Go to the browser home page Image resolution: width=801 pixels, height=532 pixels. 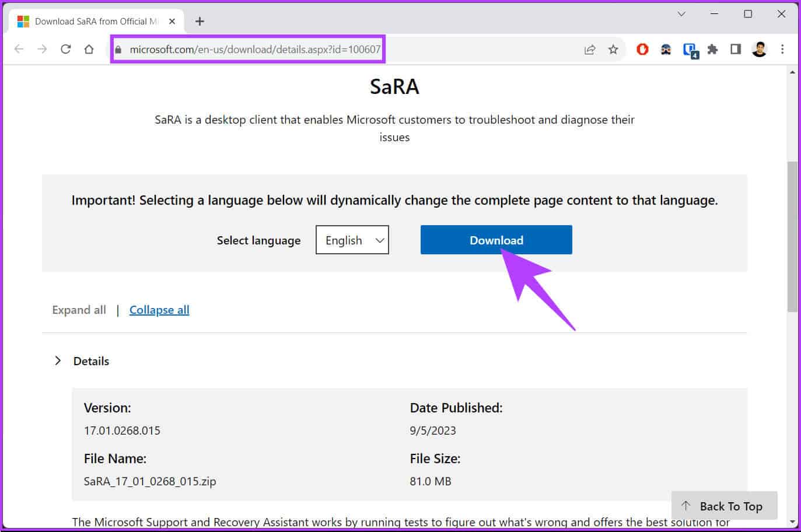(89, 49)
